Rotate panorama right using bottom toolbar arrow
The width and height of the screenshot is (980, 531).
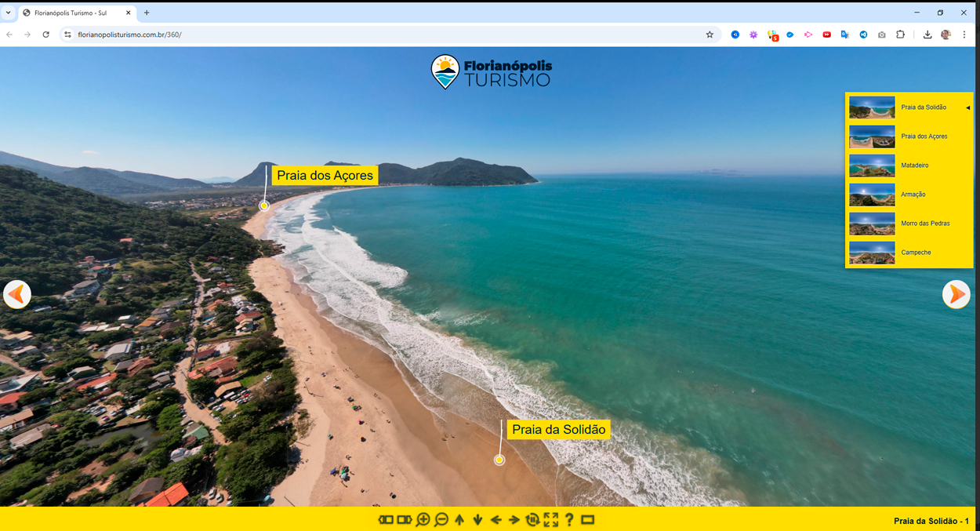[x=514, y=519]
